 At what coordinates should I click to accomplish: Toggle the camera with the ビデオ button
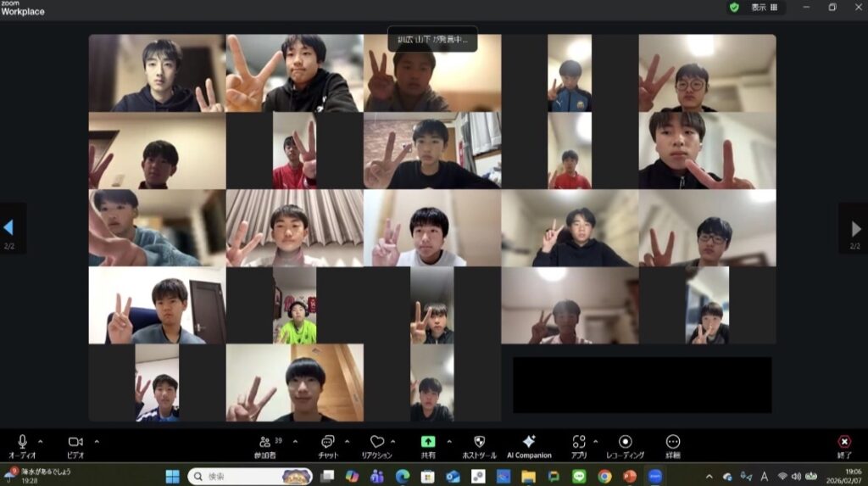(75, 443)
